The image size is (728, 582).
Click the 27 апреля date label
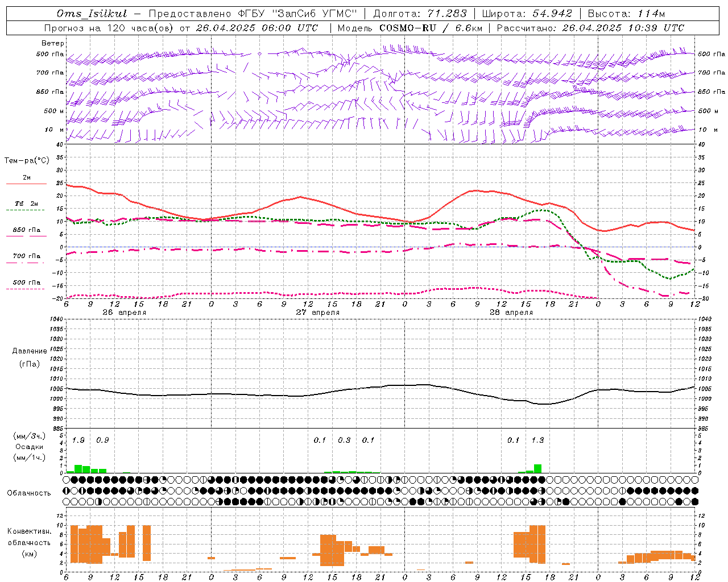pos(317,313)
